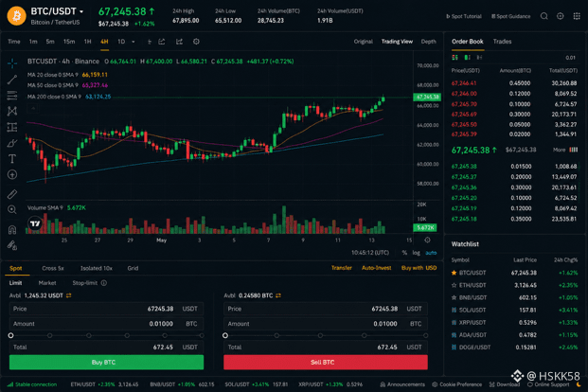Click the TradingView logo on chart

pyautogui.click(x=35, y=223)
